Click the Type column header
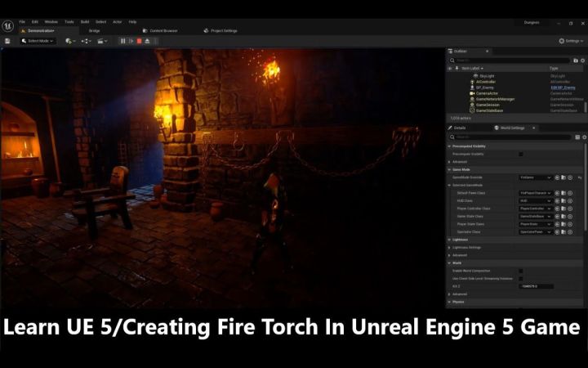Image resolution: width=588 pixels, height=368 pixels. 554,69
